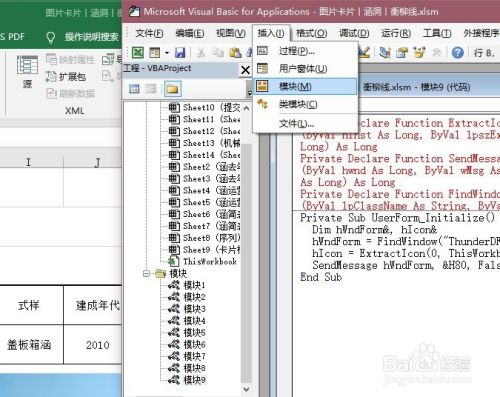Open the 编辑(E) menu
500x397 pixels.
[x=190, y=33]
